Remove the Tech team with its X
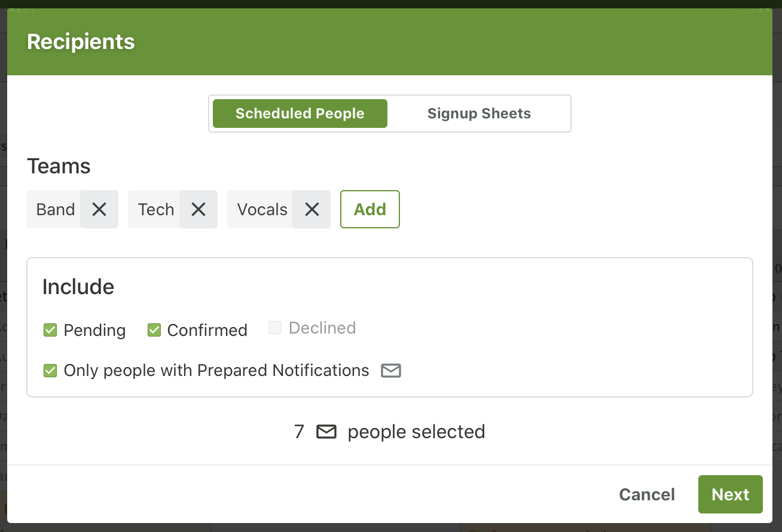 pyautogui.click(x=198, y=209)
